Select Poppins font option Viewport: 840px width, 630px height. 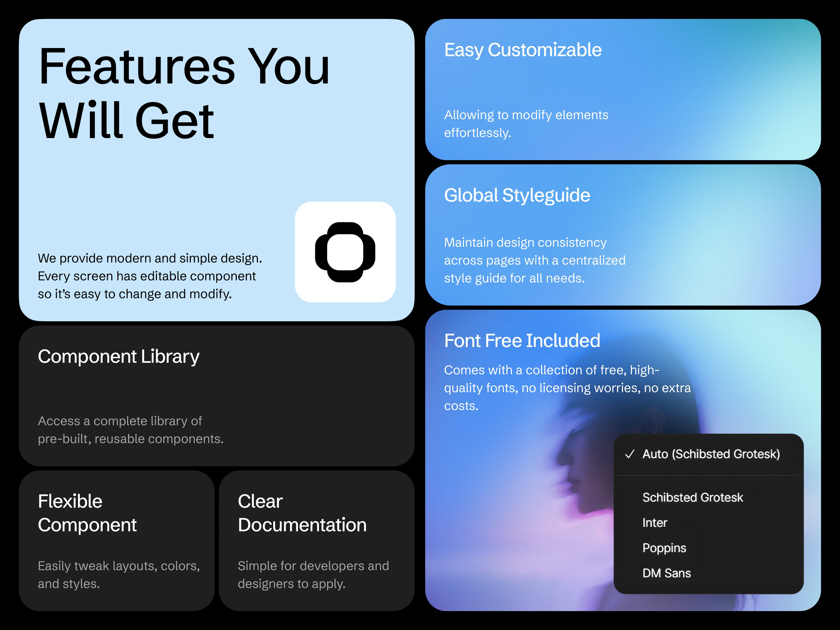(x=664, y=548)
